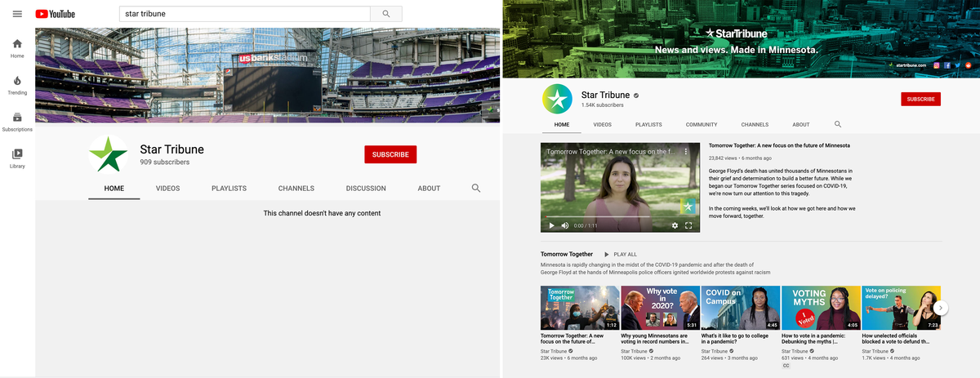Open Trending in left sidebar
980x378 pixels.
(17, 85)
